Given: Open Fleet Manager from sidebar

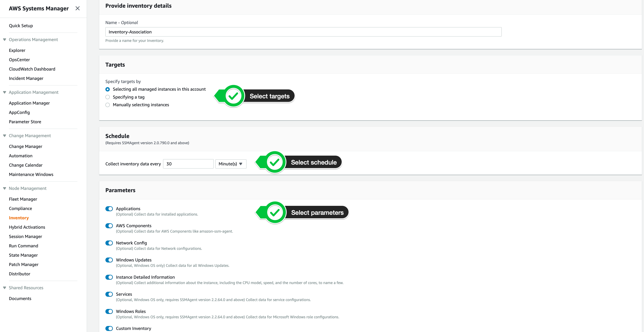Looking at the screenshot, I should coord(23,199).
